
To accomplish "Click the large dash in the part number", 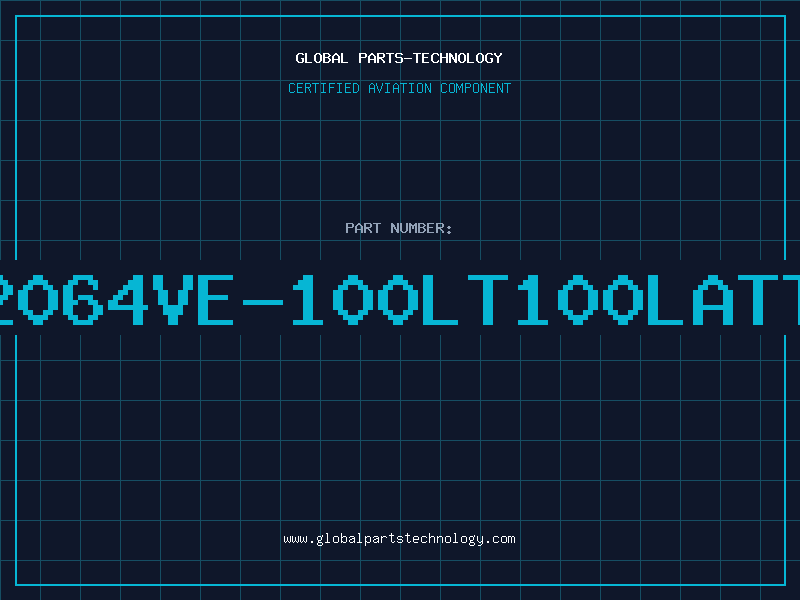I will click(x=263, y=302).
